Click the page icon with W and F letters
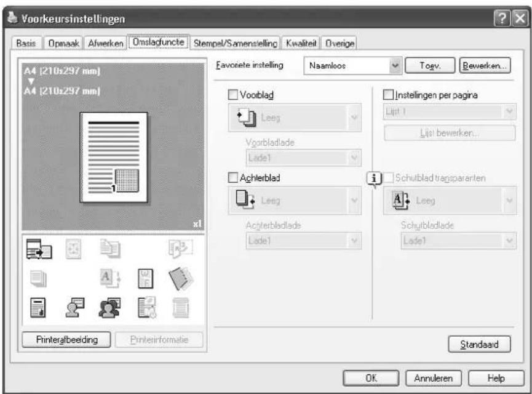 (x=146, y=278)
